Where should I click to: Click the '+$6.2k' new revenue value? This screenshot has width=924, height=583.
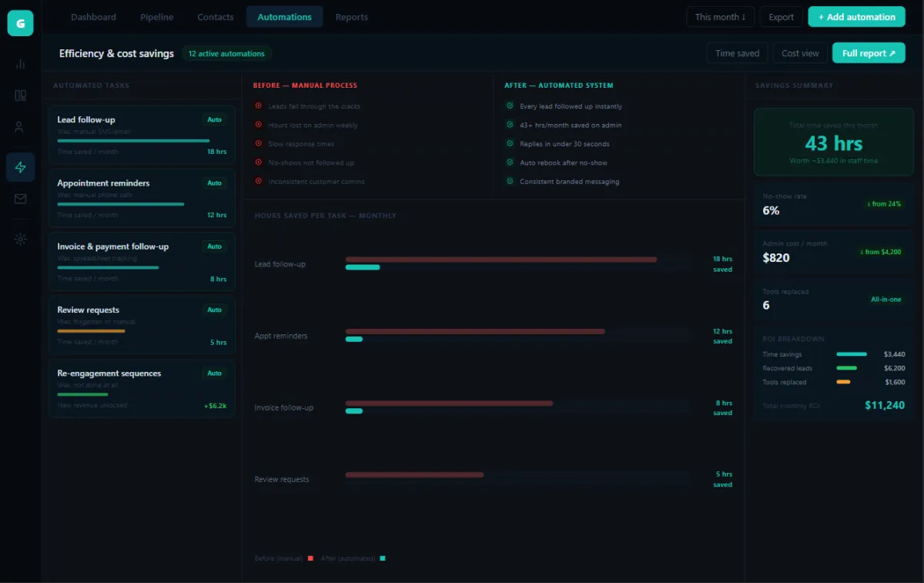215,405
